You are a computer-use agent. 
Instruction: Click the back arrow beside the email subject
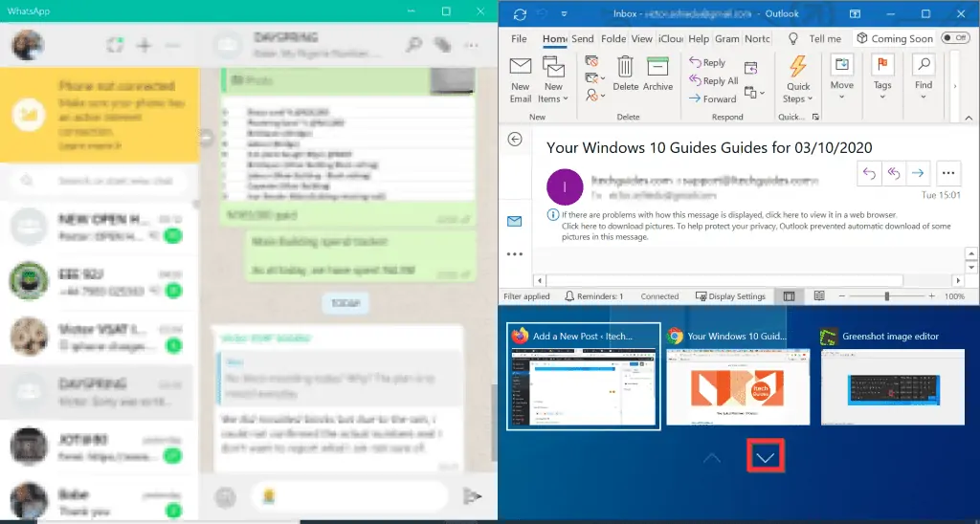pyautogui.click(x=515, y=139)
